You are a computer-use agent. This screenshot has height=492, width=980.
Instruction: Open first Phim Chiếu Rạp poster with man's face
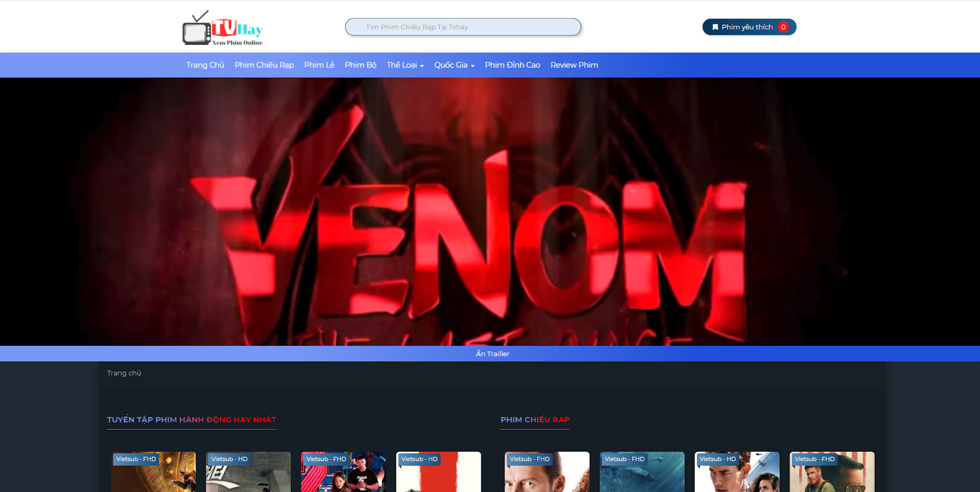tap(547, 472)
